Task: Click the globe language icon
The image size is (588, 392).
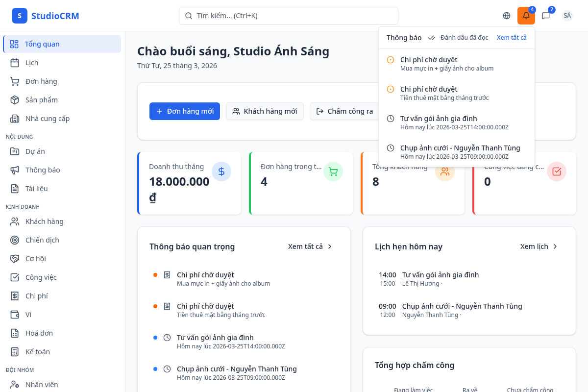Action: [507, 16]
